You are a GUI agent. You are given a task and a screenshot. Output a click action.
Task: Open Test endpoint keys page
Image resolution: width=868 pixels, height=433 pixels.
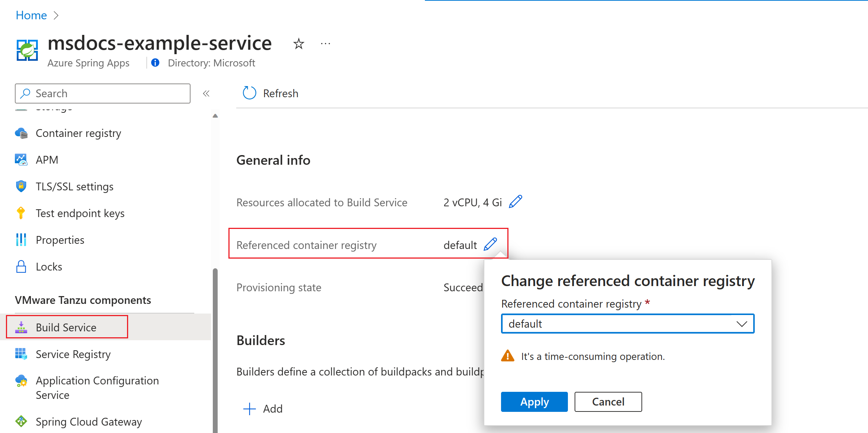80,213
